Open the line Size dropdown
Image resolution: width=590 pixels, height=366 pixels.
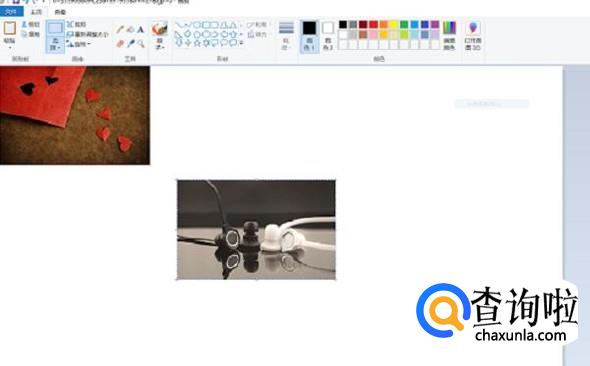(x=286, y=36)
